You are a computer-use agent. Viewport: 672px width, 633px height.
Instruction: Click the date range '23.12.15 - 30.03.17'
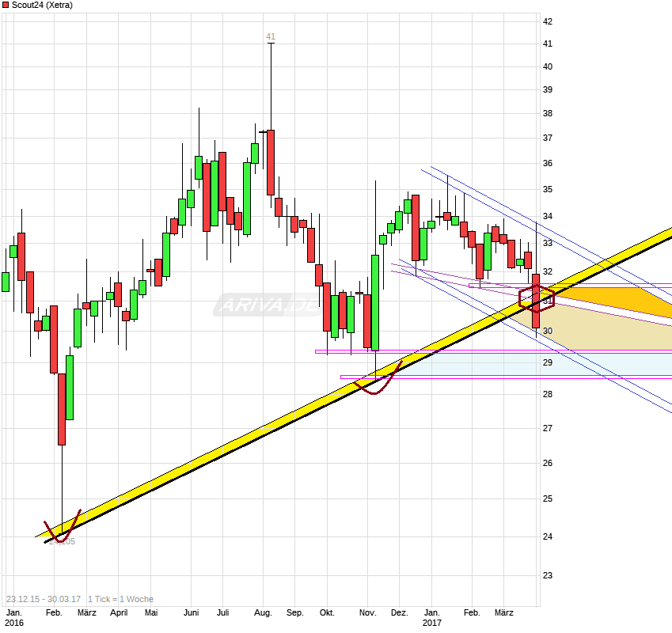[x=44, y=599]
